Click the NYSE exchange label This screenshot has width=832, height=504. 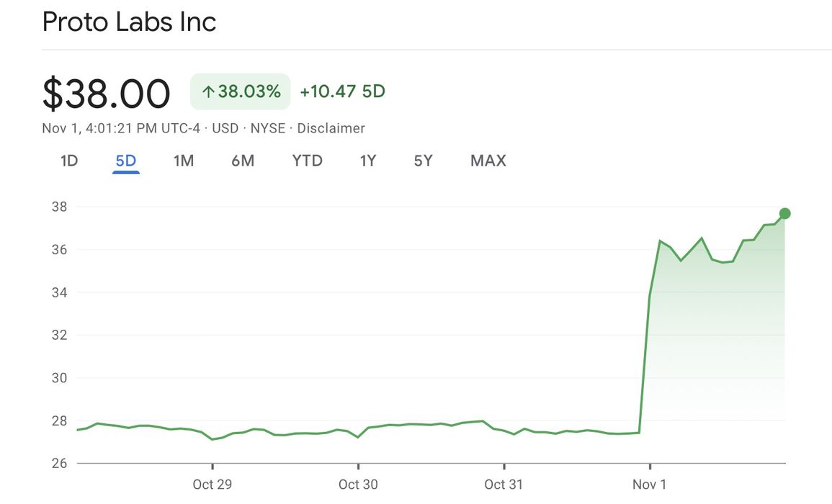[267, 129]
